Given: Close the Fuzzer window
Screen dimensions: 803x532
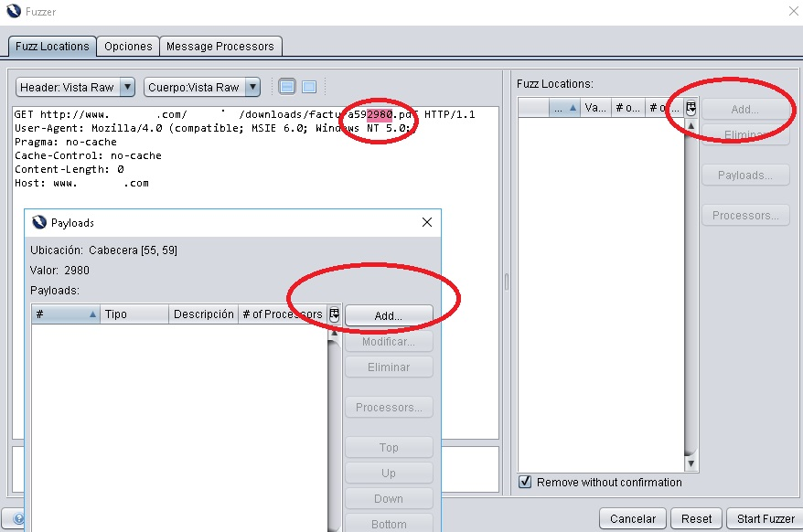Looking at the screenshot, I should coord(792,11).
